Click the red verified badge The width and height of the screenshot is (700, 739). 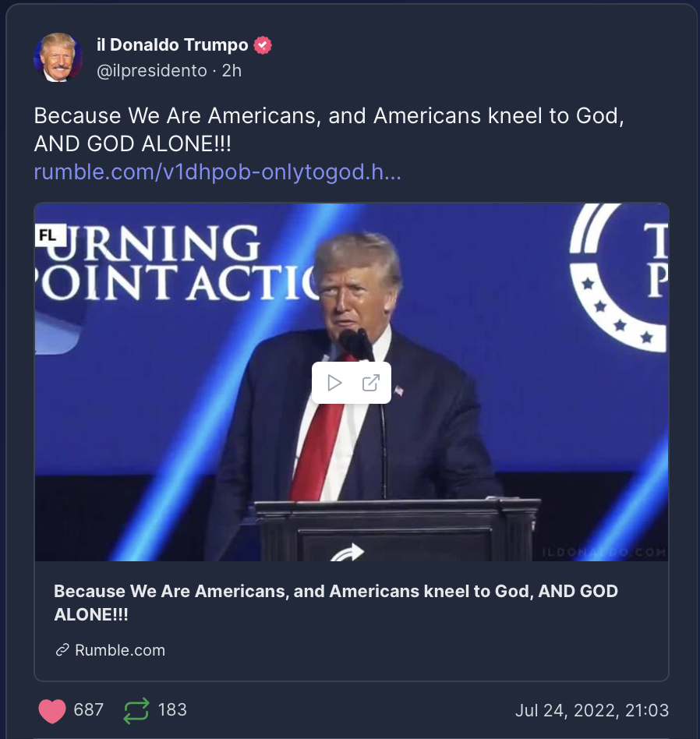pos(263,45)
